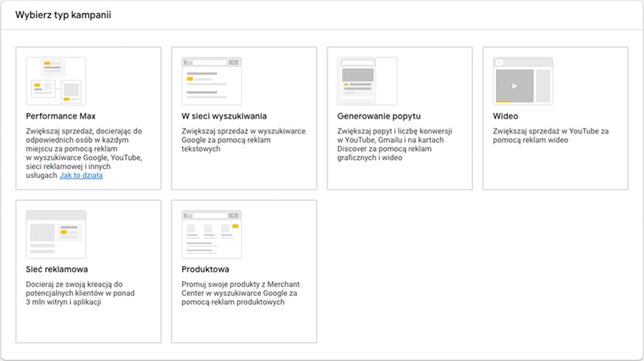Click the Generowanie popytu illustration icon
The height and width of the screenshot is (361, 644).
(x=367, y=81)
